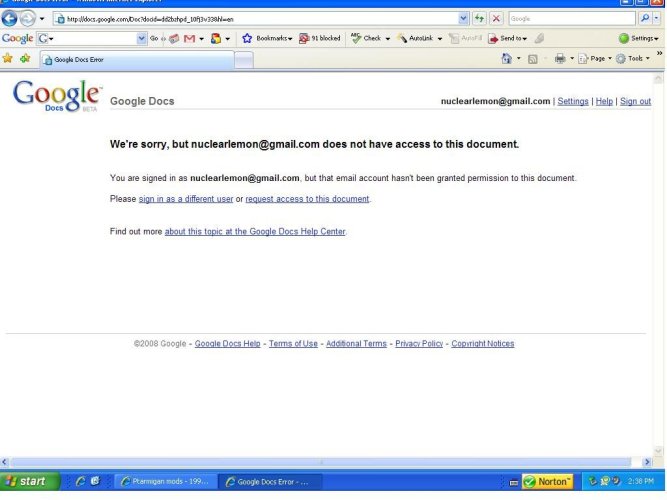Click 'request access to this document' link

[307, 199]
